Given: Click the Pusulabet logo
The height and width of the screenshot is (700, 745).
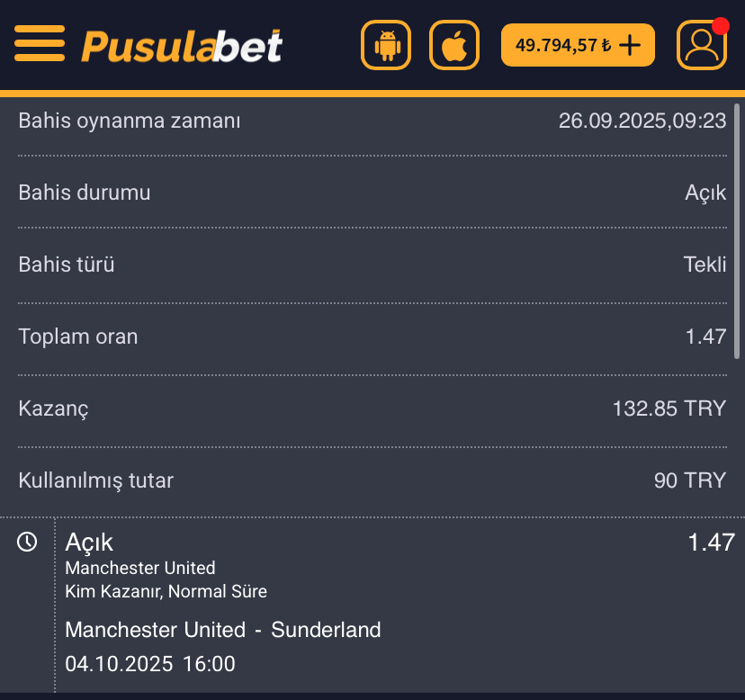Looking at the screenshot, I should click(x=182, y=45).
